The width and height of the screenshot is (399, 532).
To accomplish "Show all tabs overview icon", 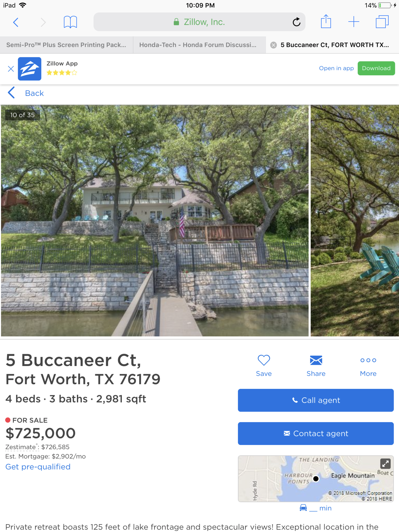I will pos(382,22).
